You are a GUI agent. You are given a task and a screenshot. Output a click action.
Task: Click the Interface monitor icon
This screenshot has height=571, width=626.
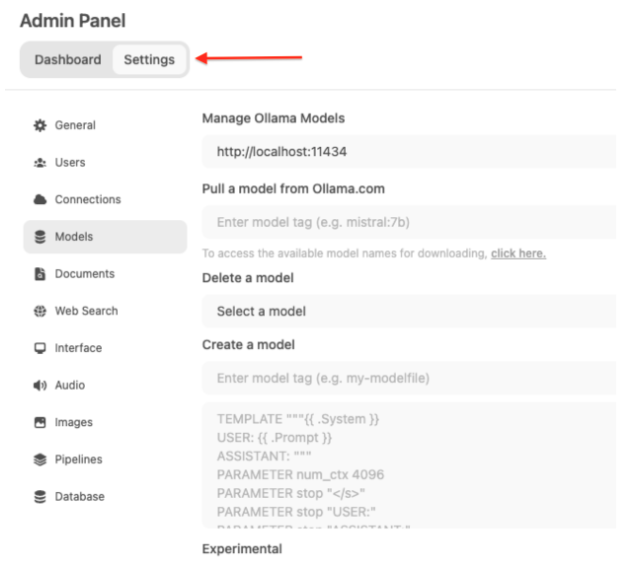click(40, 348)
